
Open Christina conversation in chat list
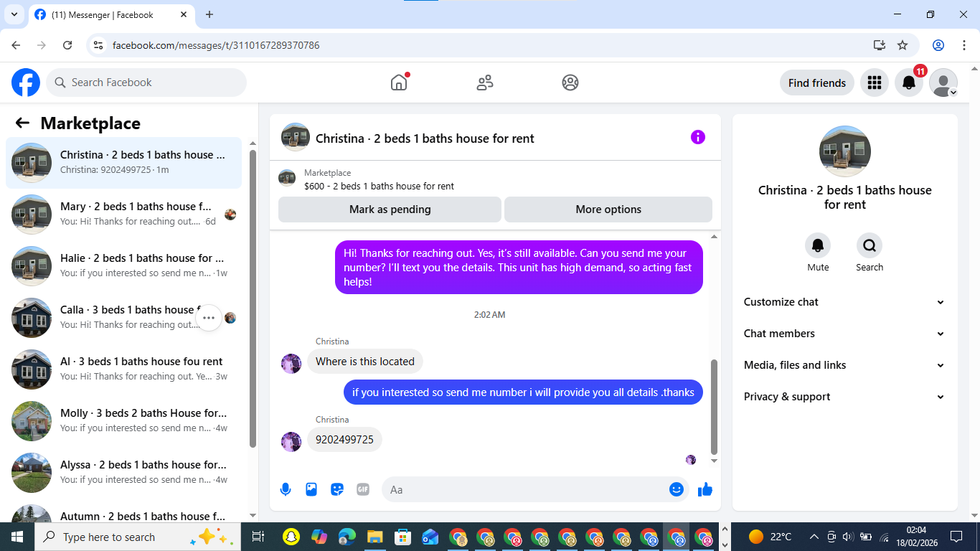pos(124,163)
